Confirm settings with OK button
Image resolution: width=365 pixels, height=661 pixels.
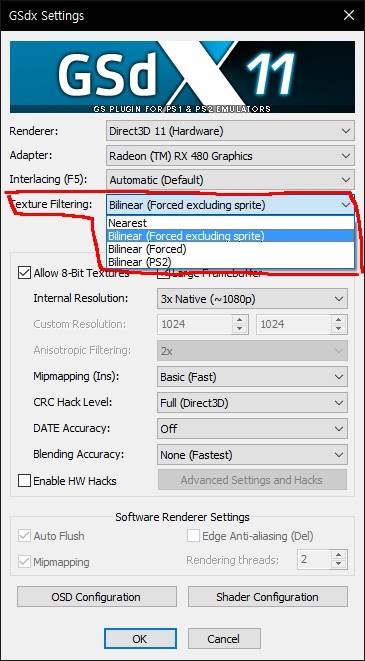pyautogui.click(x=140, y=639)
